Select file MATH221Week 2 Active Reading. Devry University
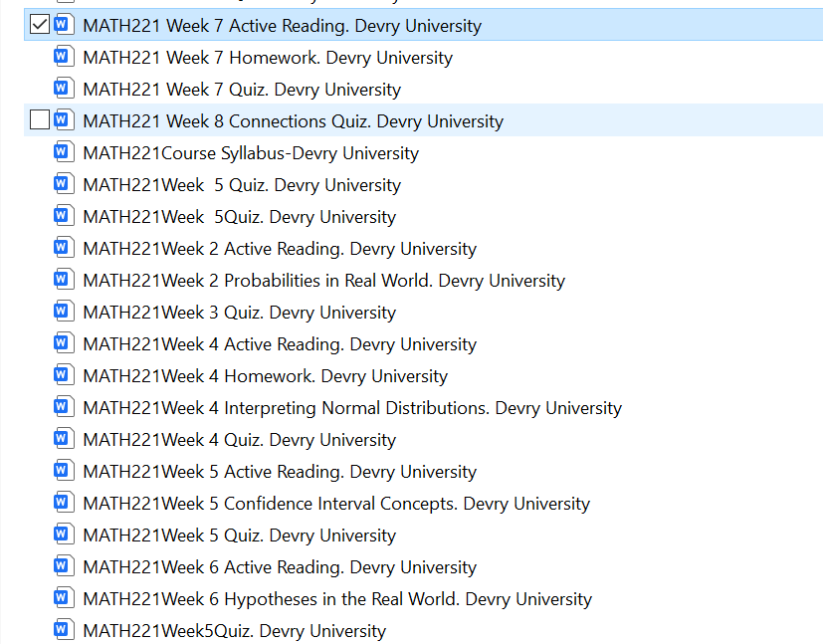 tap(280, 249)
